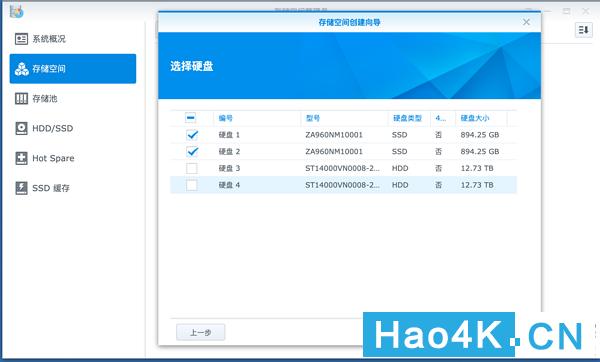Image resolution: width=600 pixels, height=362 pixels.
Task: Click the 硬盘 4 row label
Action: click(x=229, y=185)
